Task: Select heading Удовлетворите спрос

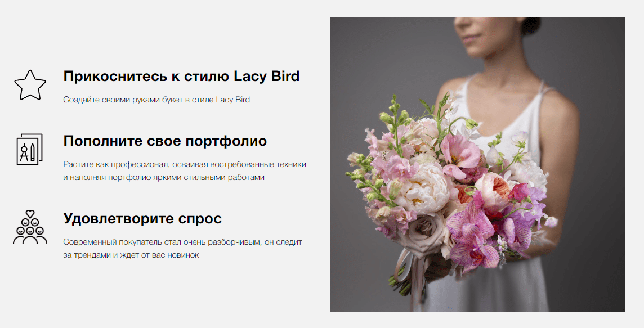Action: click(x=142, y=218)
